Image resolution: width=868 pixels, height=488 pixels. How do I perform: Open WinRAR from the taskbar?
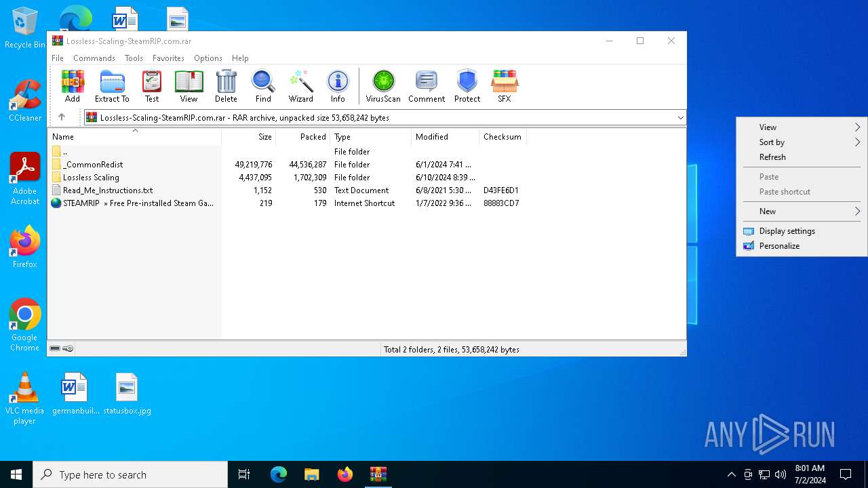378,474
